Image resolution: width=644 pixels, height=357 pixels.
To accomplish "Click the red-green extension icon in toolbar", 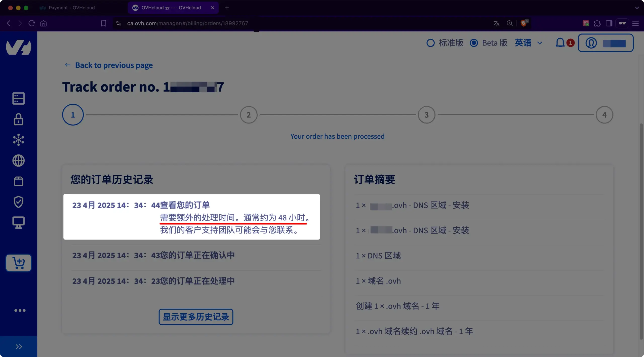I will (x=586, y=23).
